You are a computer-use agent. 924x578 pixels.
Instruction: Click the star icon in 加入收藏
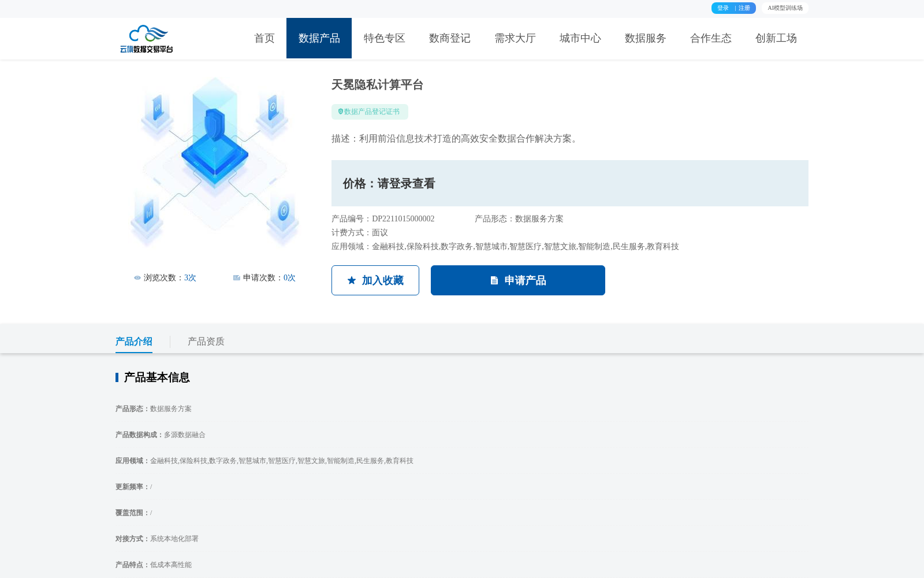[x=352, y=280]
